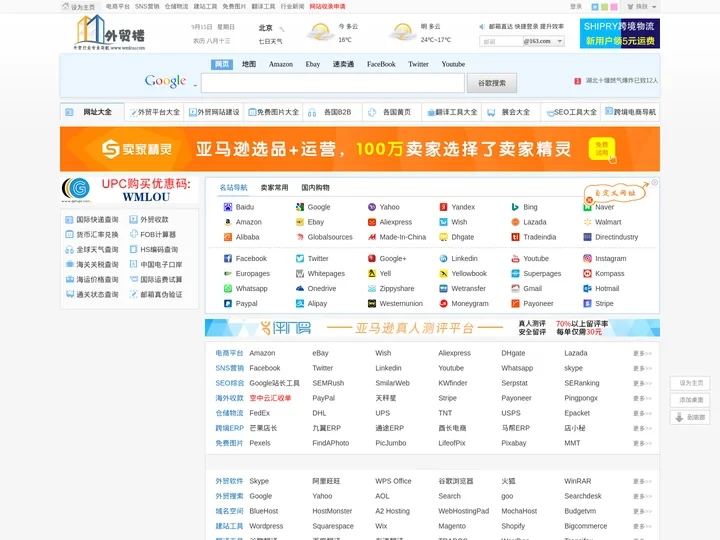Open the Yahoo purple icon
This screenshot has height=540, width=720.
[371, 207]
